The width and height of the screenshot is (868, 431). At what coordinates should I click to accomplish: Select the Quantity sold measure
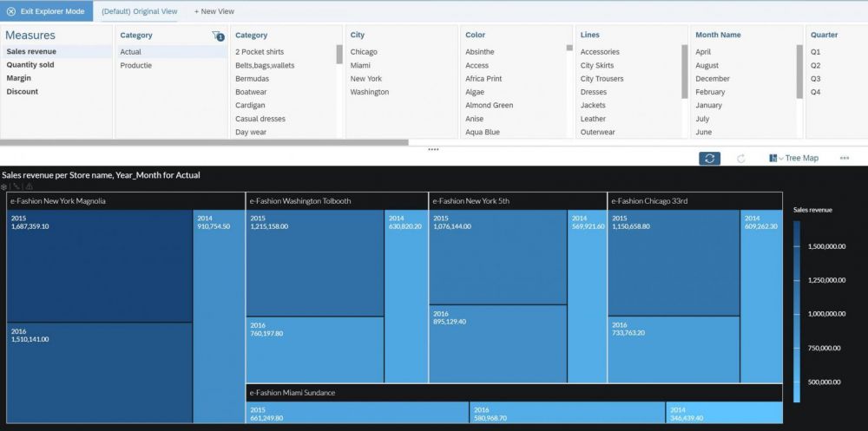click(56, 65)
